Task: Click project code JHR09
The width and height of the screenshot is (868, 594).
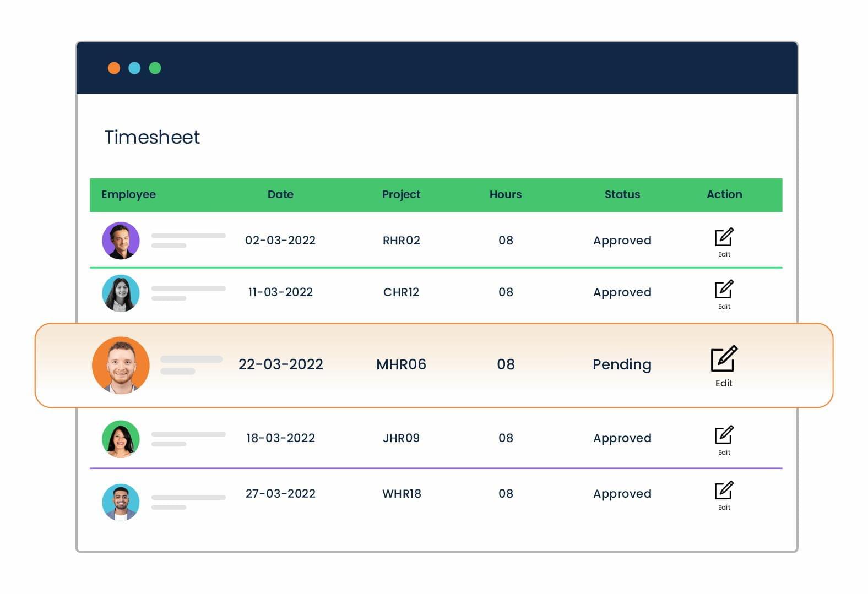Action: point(401,438)
